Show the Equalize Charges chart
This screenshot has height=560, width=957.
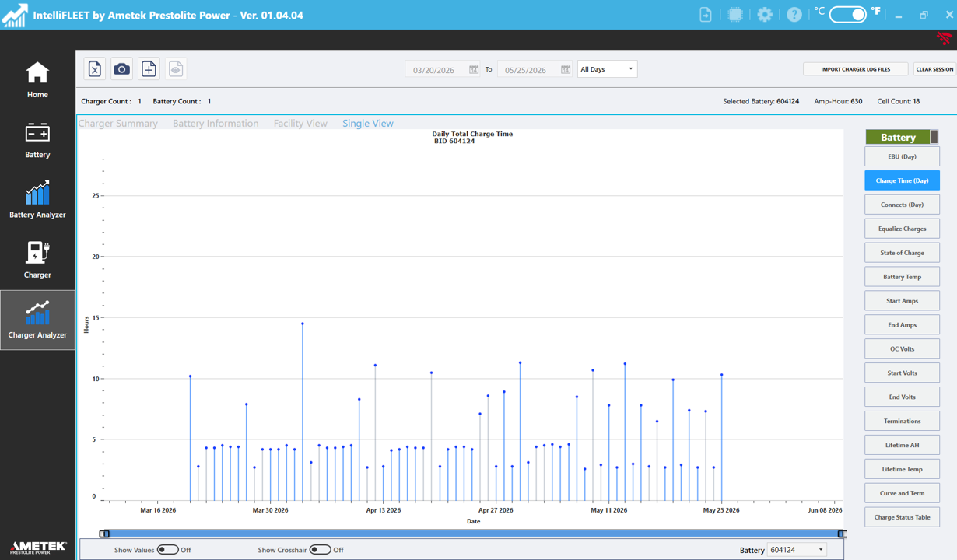tap(902, 229)
